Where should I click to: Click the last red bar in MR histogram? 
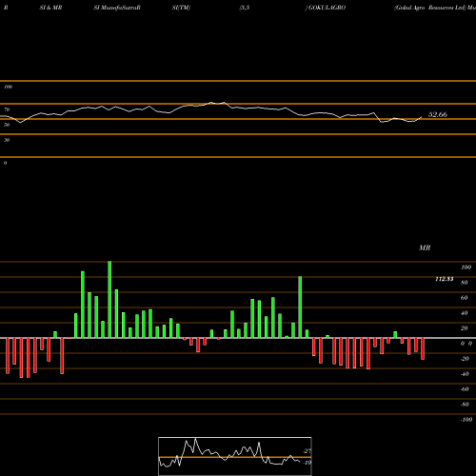pos(423,348)
